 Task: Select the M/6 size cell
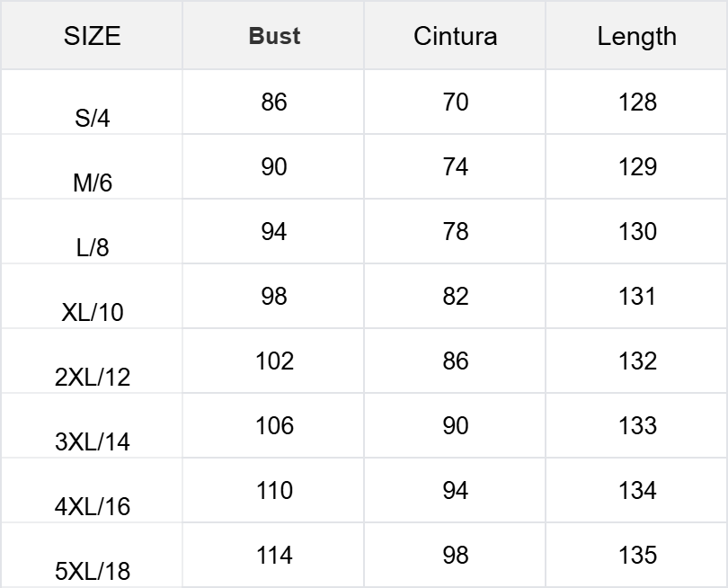pos(92,183)
